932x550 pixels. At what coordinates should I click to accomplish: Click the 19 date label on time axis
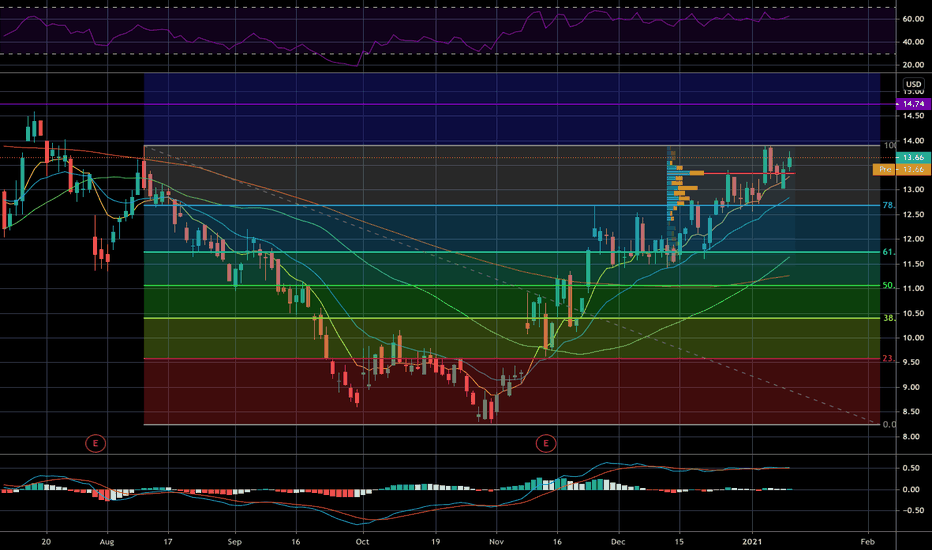pyautogui.click(x=435, y=542)
